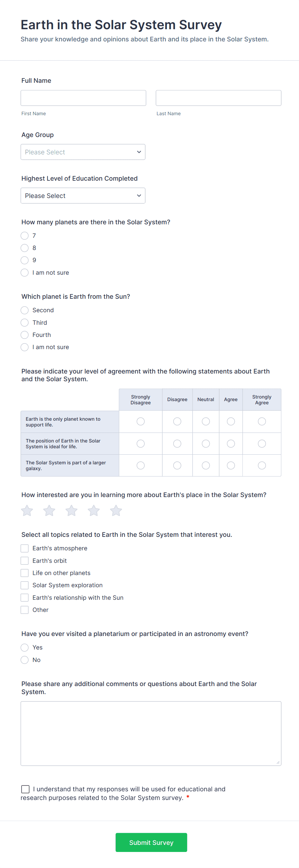
Task: Select the second star in the rating row
Action: [49, 510]
